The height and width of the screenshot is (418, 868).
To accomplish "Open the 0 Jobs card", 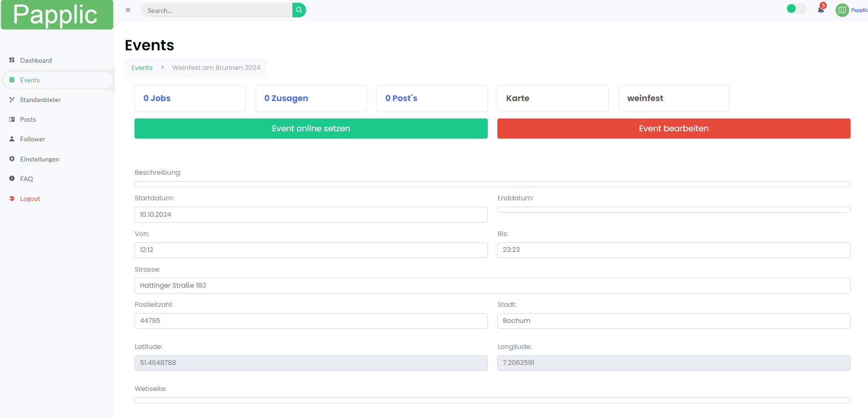I will tap(190, 98).
